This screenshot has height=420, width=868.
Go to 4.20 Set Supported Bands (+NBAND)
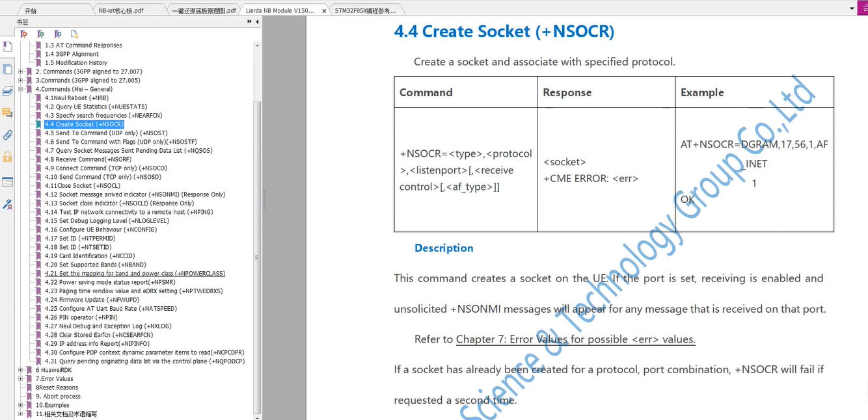coord(96,265)
